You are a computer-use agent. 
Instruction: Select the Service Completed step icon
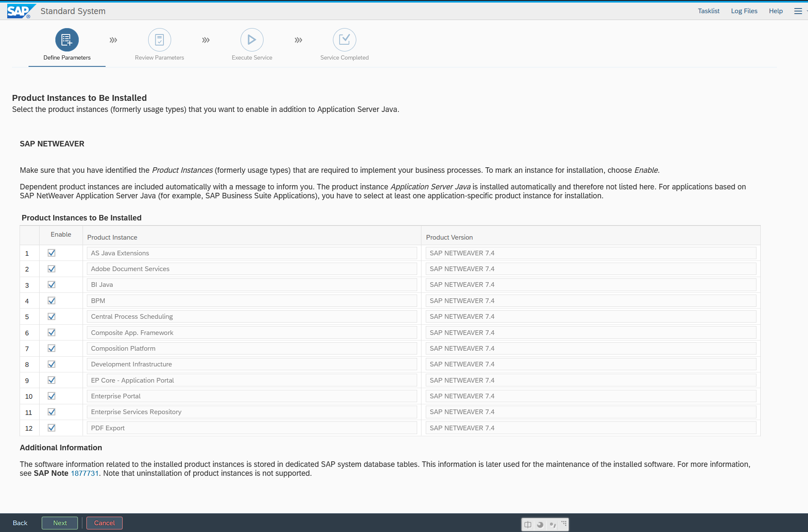point(344,40)
